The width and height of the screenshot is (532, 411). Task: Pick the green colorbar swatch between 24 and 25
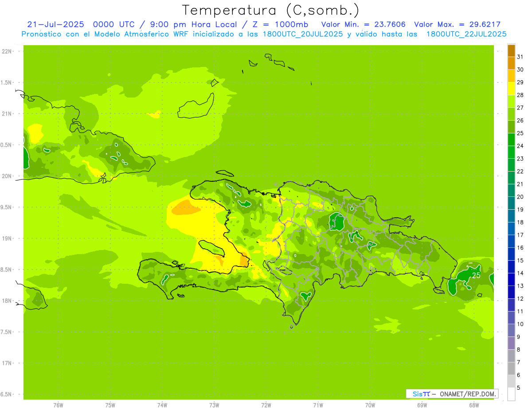(x=511, y=140)
